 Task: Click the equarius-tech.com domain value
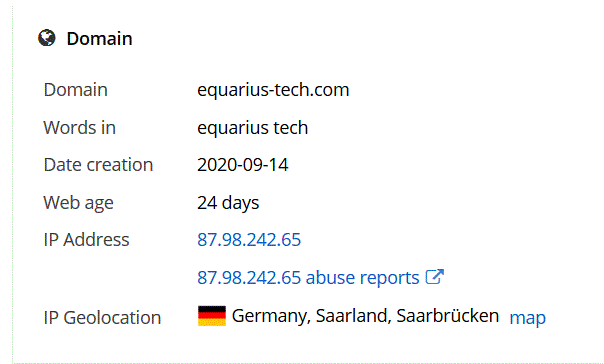[x=273, y=90]
